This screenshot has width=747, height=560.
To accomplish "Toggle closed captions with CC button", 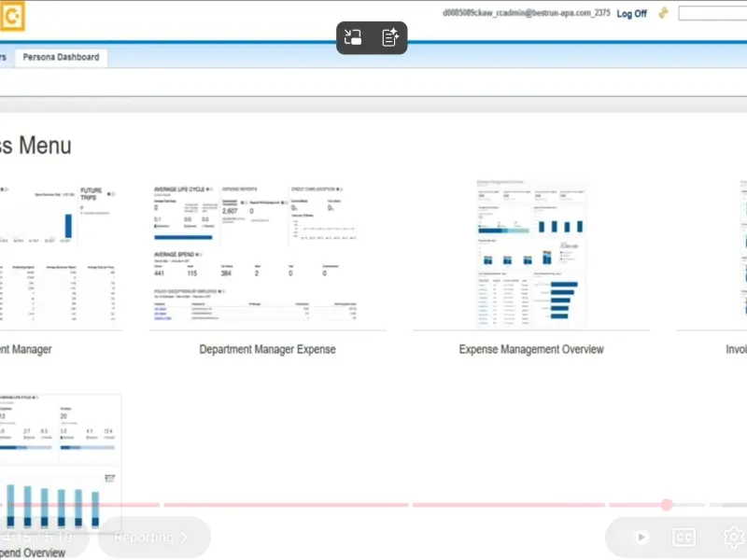I will pos(684,537).
